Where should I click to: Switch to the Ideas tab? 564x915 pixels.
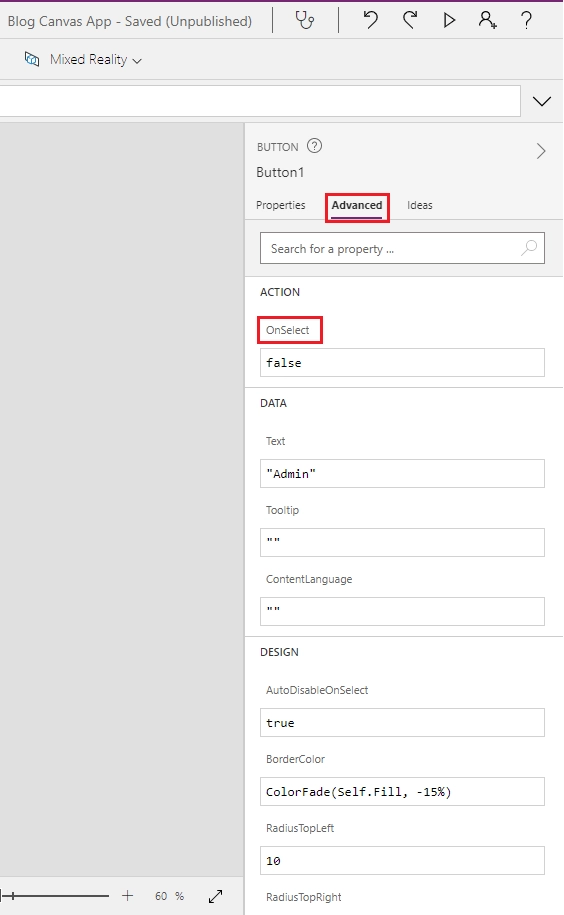(x=419, y=205)
